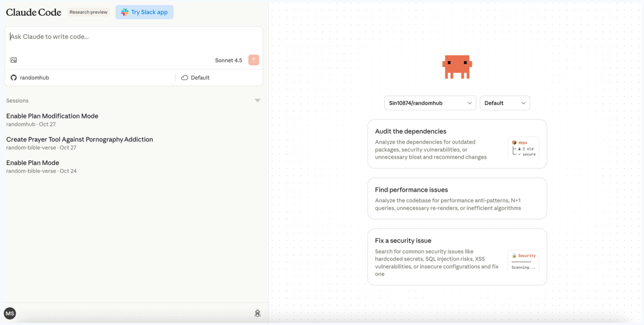Click the random-bible-verse · Oct 27 subtitle
Screen dimensions: 644x325
41,148
